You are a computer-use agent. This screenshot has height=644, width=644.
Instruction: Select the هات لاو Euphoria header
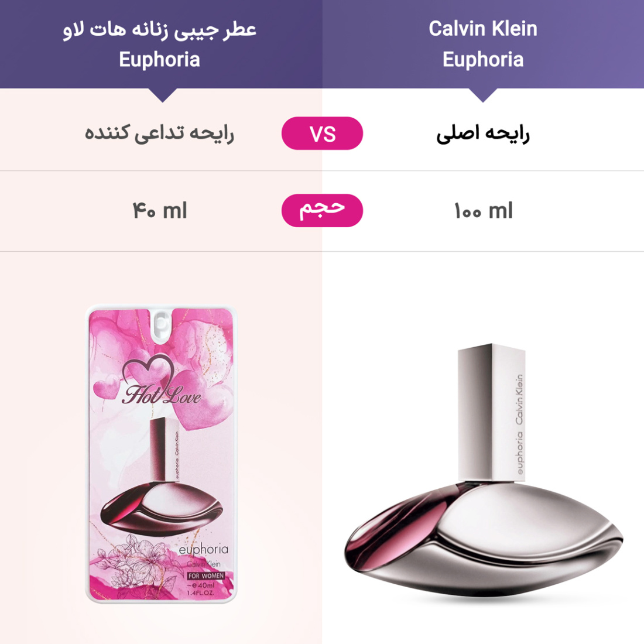160,44
